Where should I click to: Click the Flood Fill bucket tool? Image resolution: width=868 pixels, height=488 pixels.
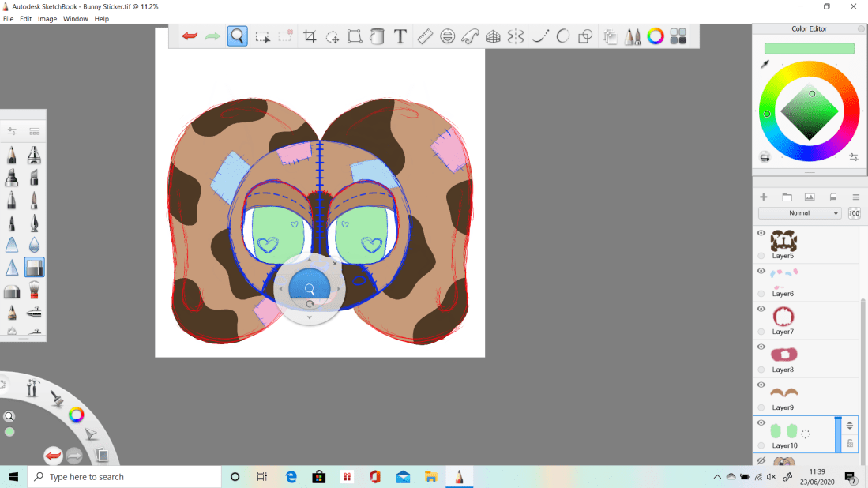pos(378,36)
